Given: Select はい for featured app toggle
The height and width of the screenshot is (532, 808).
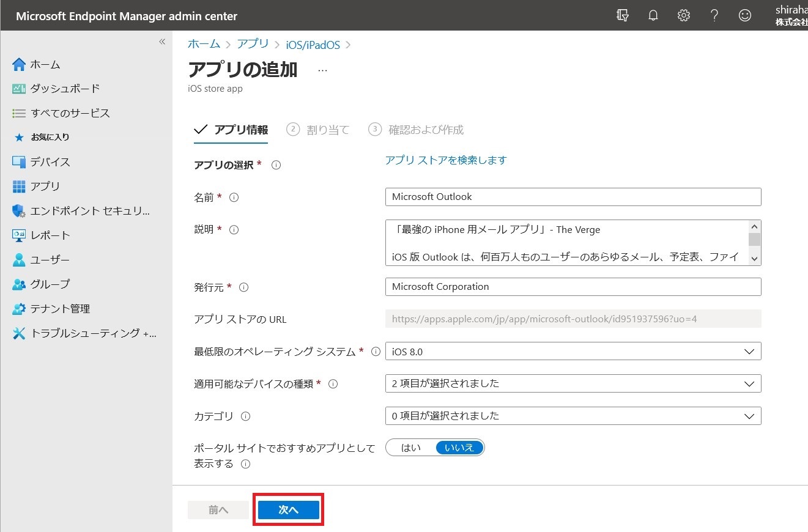Looking at the screenshot, I should [x=411, y=448].
